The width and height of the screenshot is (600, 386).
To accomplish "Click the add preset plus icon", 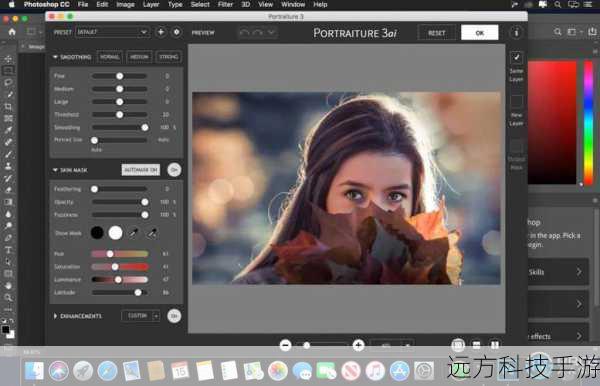I will point(161,32).
